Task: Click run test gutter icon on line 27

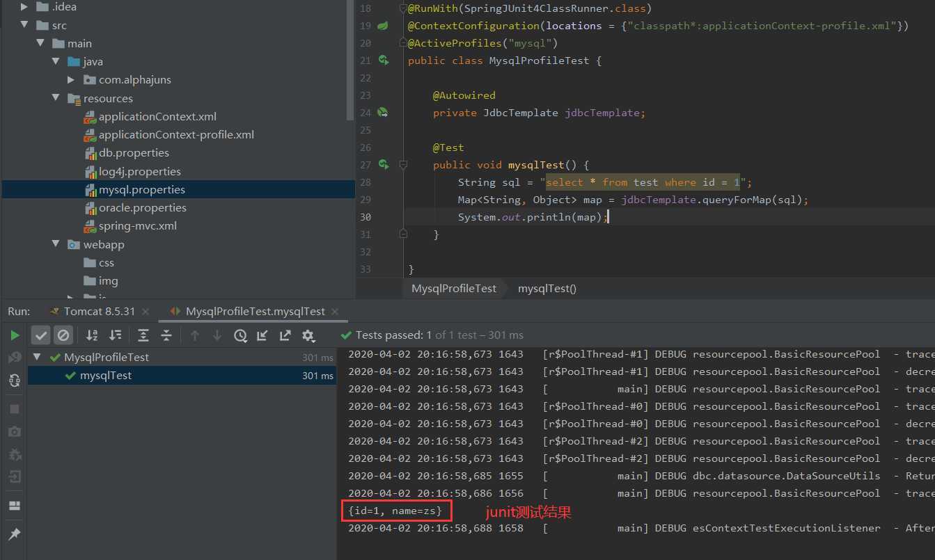Action: tap(383, 164)
